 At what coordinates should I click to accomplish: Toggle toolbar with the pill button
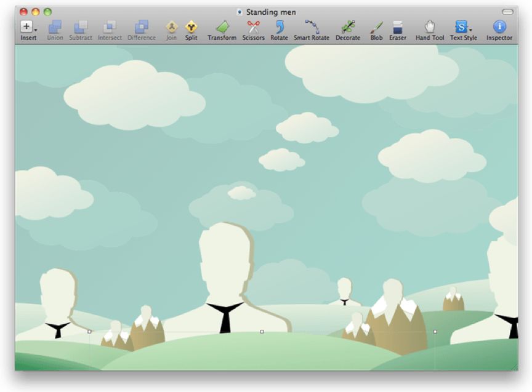pos(507,12)
